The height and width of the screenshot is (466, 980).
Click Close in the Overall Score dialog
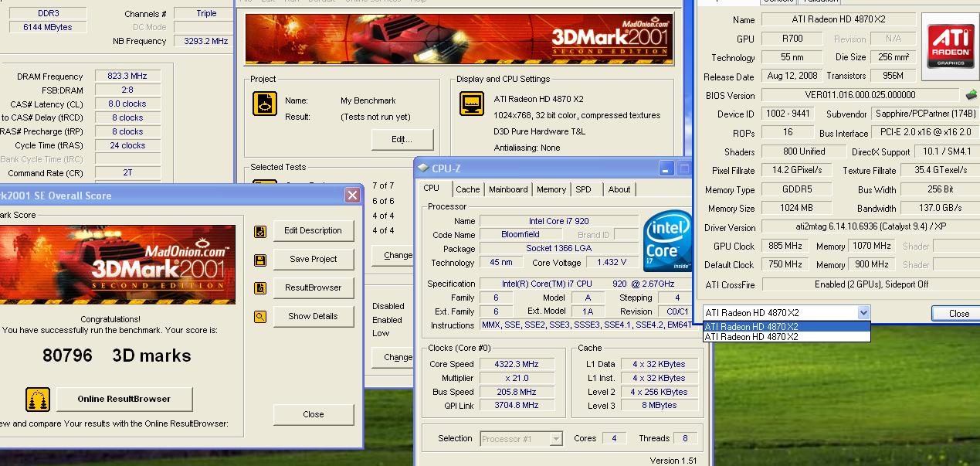313,414
